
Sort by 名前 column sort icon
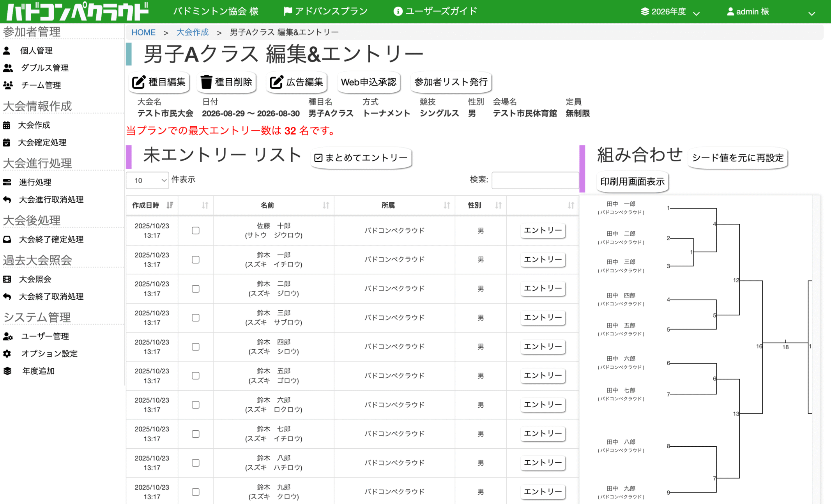326,205
